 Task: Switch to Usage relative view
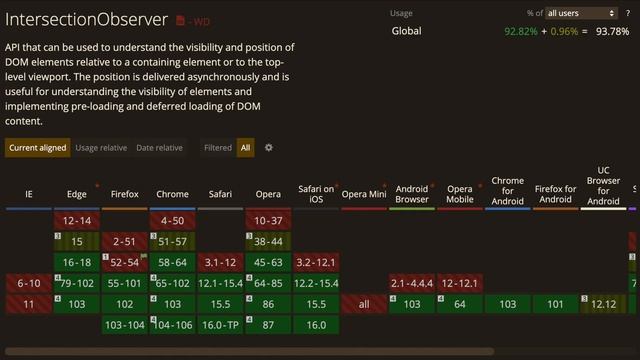(x=101, y=148)
